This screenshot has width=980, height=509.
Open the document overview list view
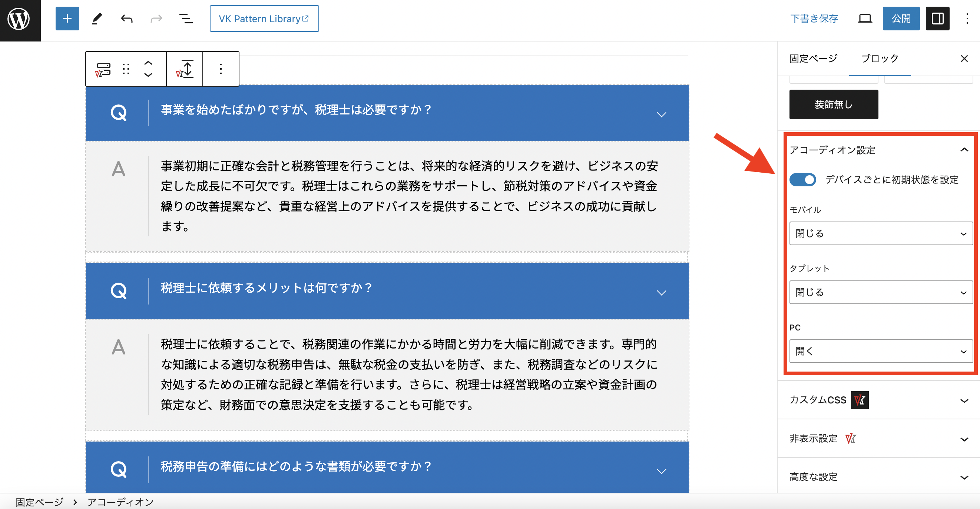tap(185, 18)
